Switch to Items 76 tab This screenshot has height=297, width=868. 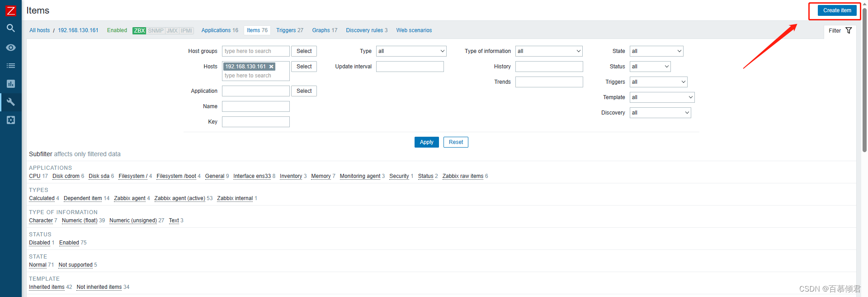(257, 30)
